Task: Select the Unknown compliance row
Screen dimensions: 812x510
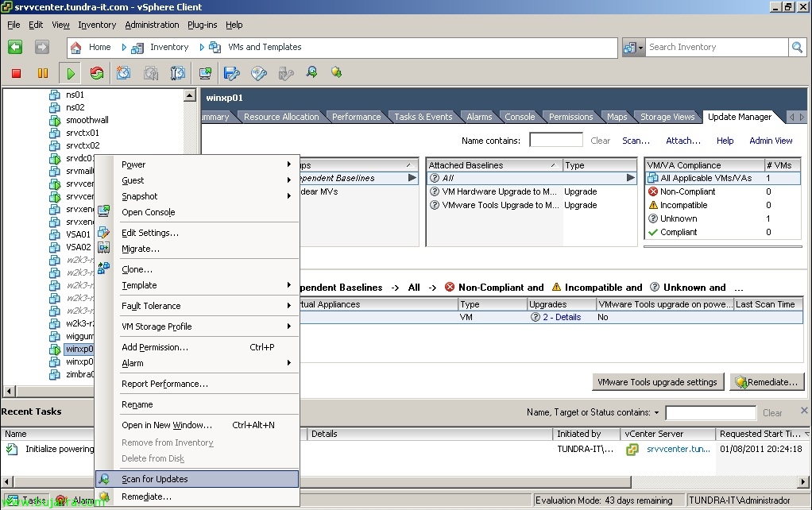Action: pyautogui.click(x=722, y=218)
